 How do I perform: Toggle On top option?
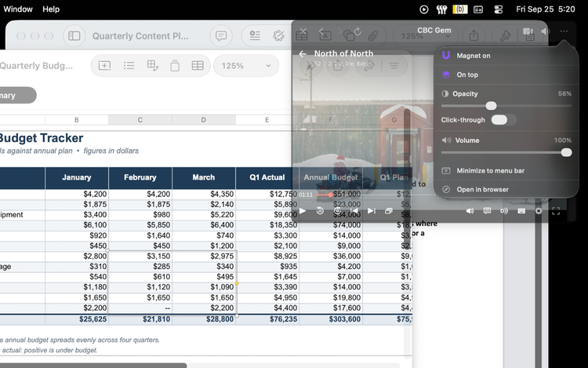[x=506, y=75]
